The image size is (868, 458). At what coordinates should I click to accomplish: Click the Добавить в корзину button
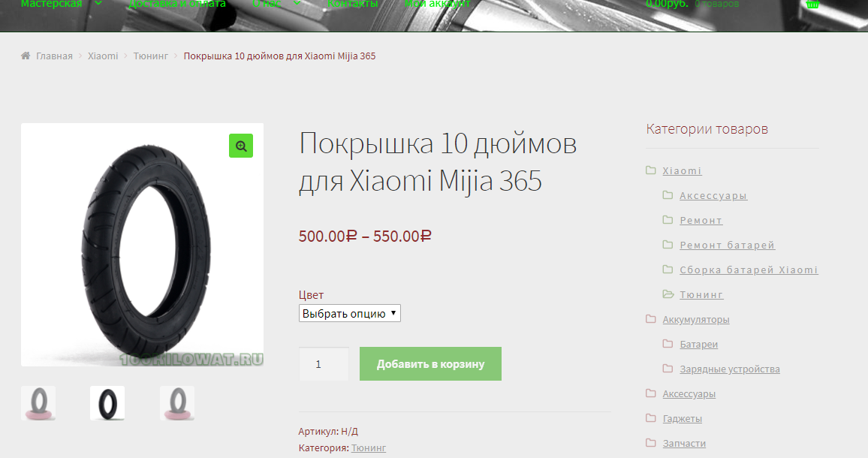coord(430,364)
